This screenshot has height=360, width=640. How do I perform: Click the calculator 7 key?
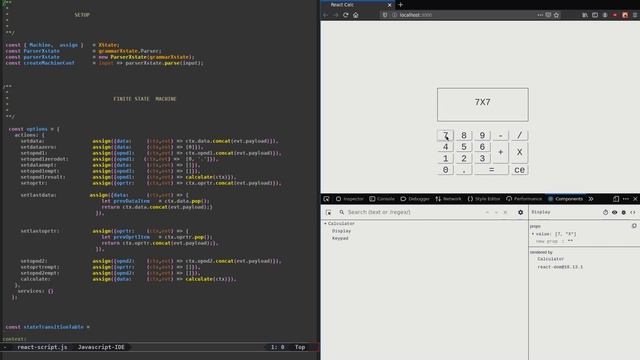[445, 135]
